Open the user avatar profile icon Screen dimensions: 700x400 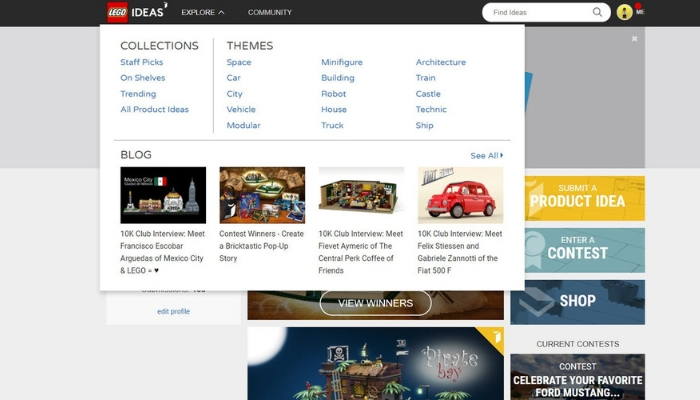[x=624, y=12]
